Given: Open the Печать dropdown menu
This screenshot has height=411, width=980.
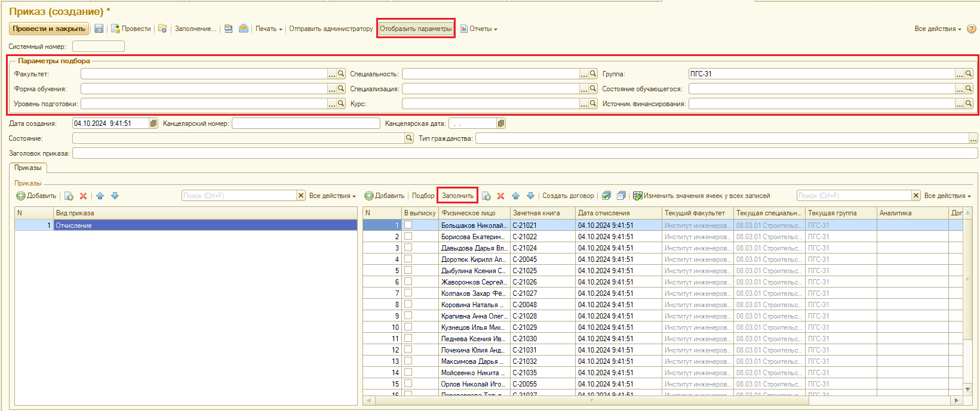Looking at the screenshot, I should (x=269, y=29).
